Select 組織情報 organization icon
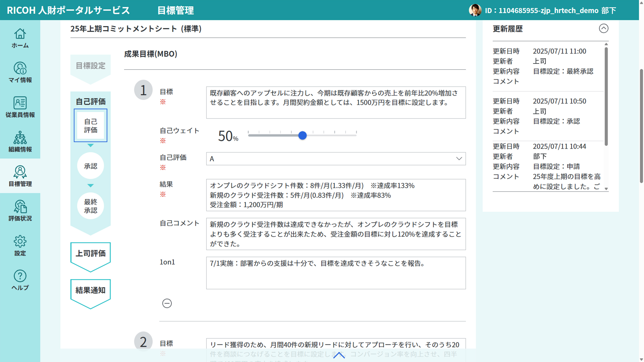Viewport: 644px width, 362px height. coord(20,142)
